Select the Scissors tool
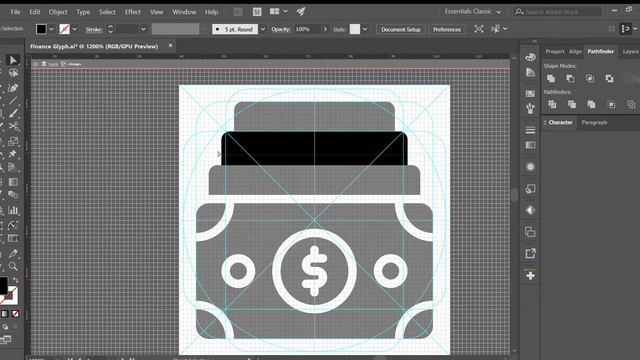Image resolution: width=640 pixels, height=360 pixels. pos(13,127)
